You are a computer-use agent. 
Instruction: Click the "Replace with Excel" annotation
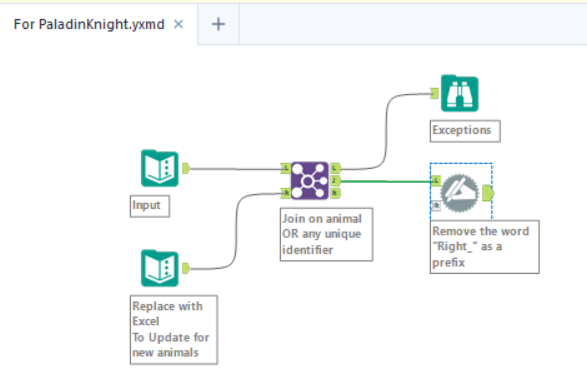174,330
